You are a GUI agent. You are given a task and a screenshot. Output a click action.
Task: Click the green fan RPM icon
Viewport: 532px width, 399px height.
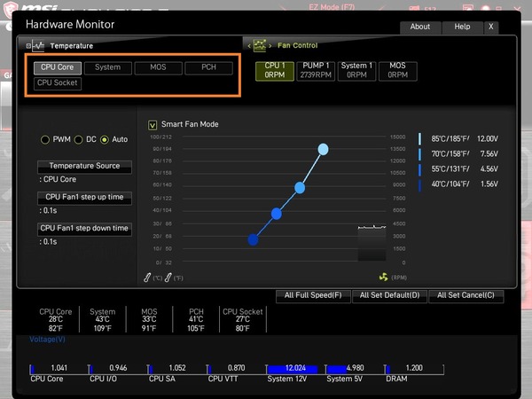[x=383, y=278]
